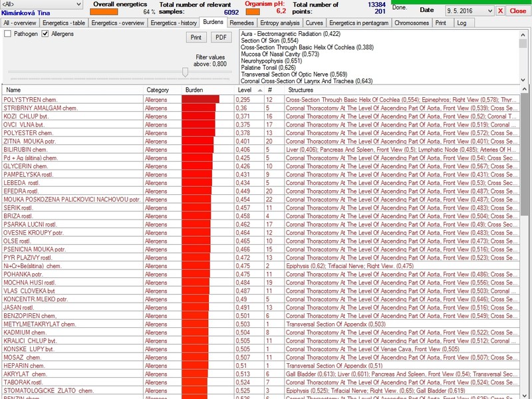Viewport: 532px width, 399px height.
Task: Open the <All> dropdown at top left
Action: click(x=78, y=5)
